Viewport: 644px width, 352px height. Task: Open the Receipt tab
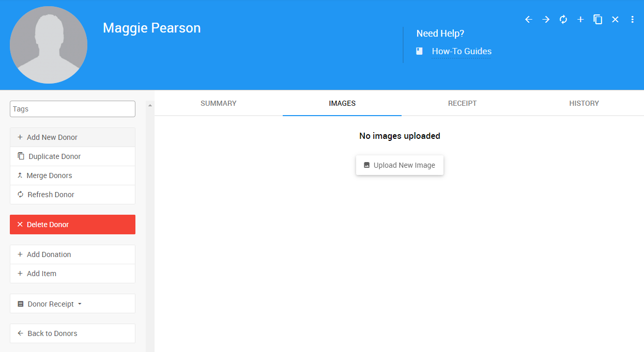pos(462,103)
